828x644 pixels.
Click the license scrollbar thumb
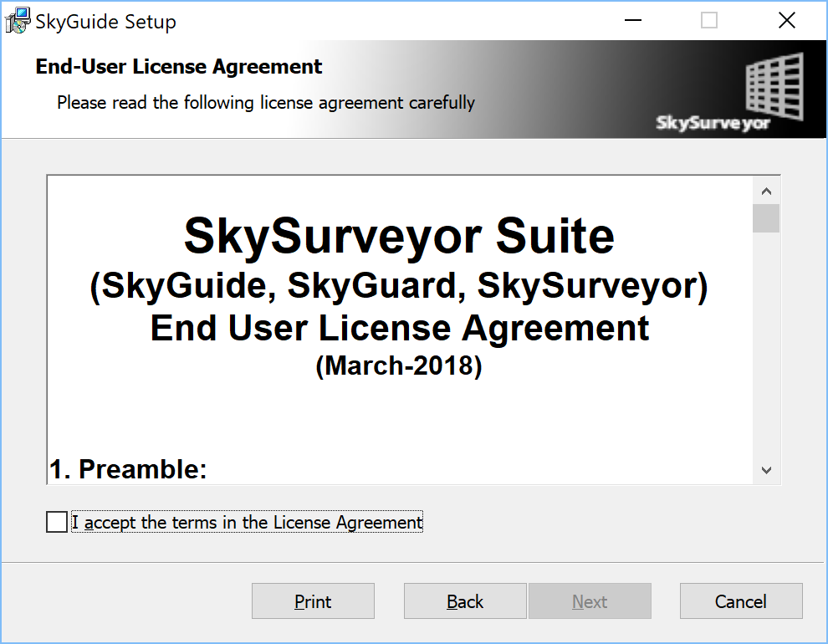pyautogui.click(x=765, y=218)
